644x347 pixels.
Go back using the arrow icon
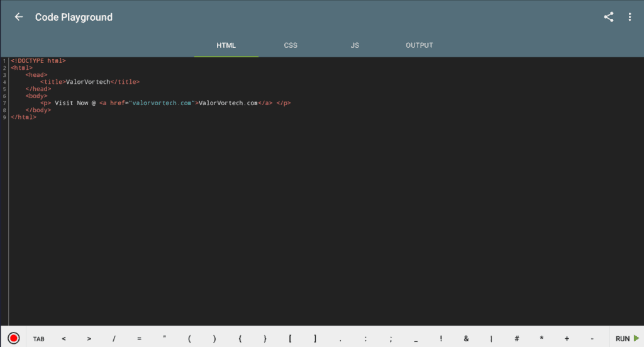tap(18, 17)
